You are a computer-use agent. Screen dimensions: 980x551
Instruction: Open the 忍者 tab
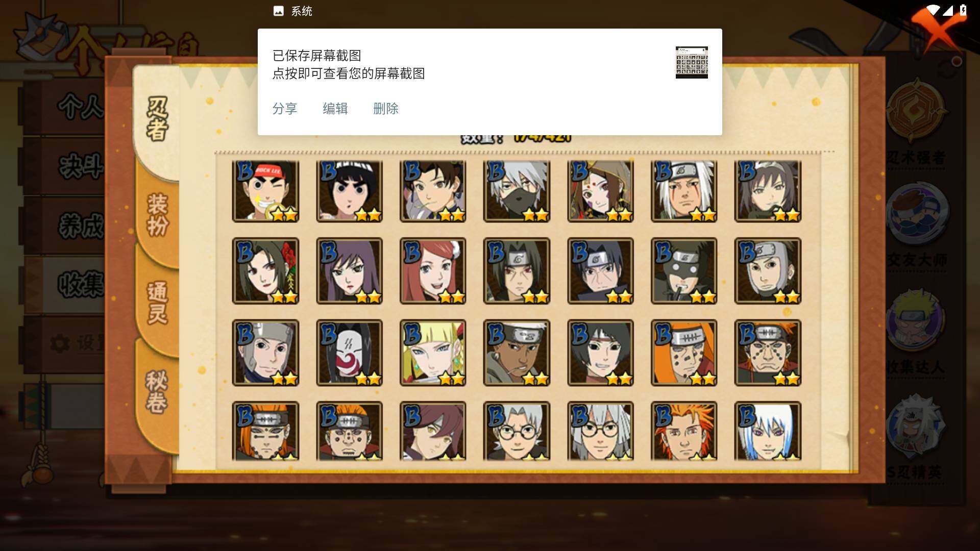157,119
